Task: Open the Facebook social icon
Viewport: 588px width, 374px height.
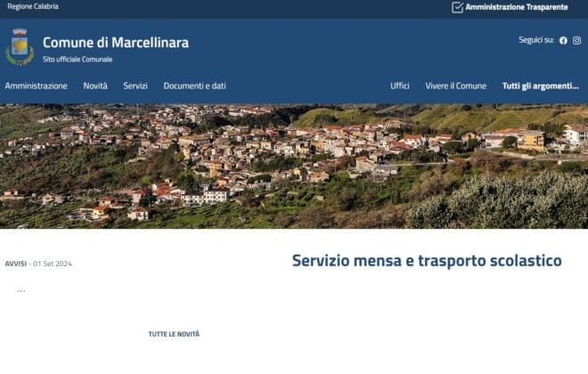Action: (563, 40)
